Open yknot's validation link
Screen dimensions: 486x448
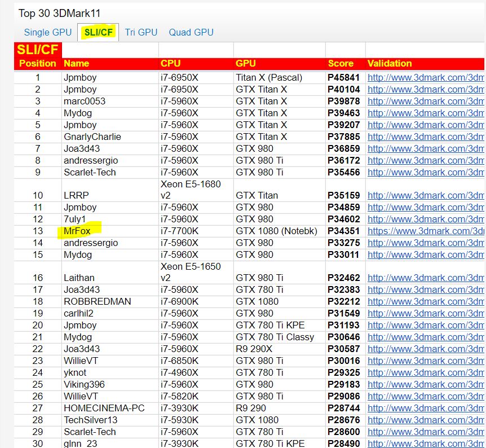(x=426, y=372)
